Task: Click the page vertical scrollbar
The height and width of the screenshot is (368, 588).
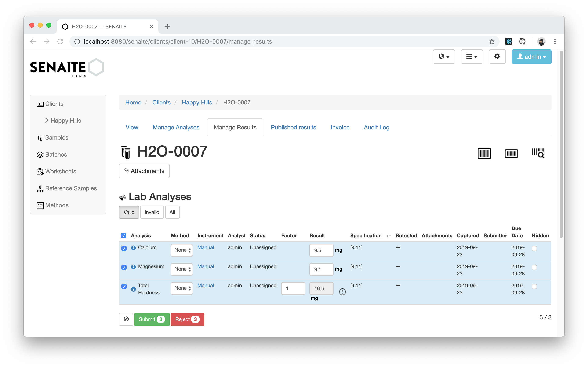Action: click(x=561, y=144)
